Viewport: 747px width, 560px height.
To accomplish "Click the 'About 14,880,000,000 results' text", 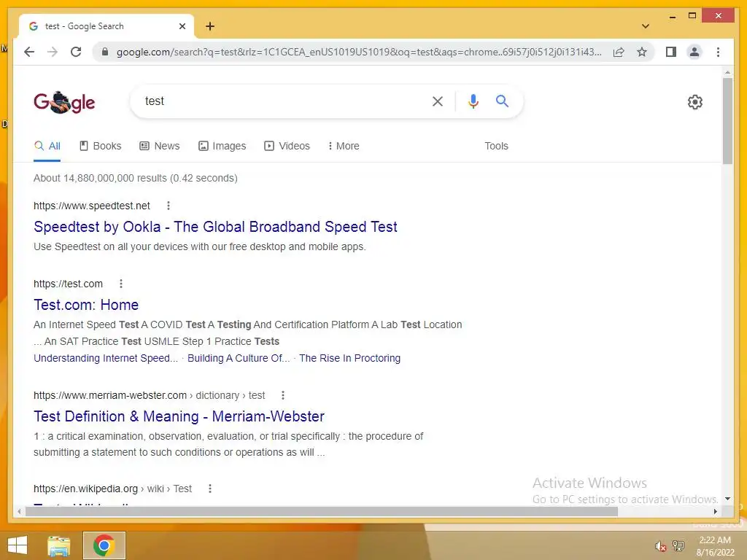I will tap(101, 178).
